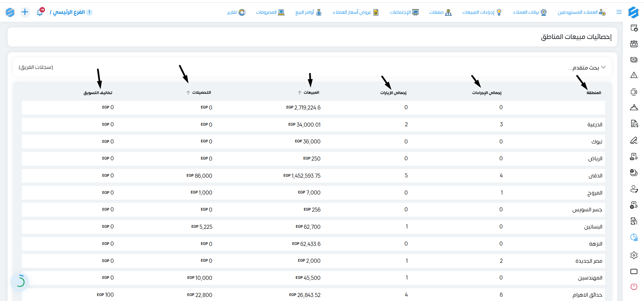Open the receipt with cash sidebar icon

(634, 157)
